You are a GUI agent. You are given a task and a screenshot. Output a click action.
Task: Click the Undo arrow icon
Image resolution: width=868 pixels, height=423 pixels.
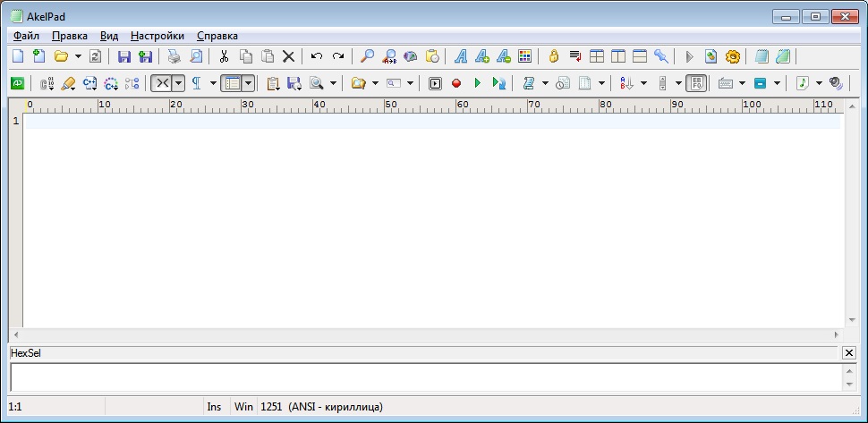pos(317,56)
